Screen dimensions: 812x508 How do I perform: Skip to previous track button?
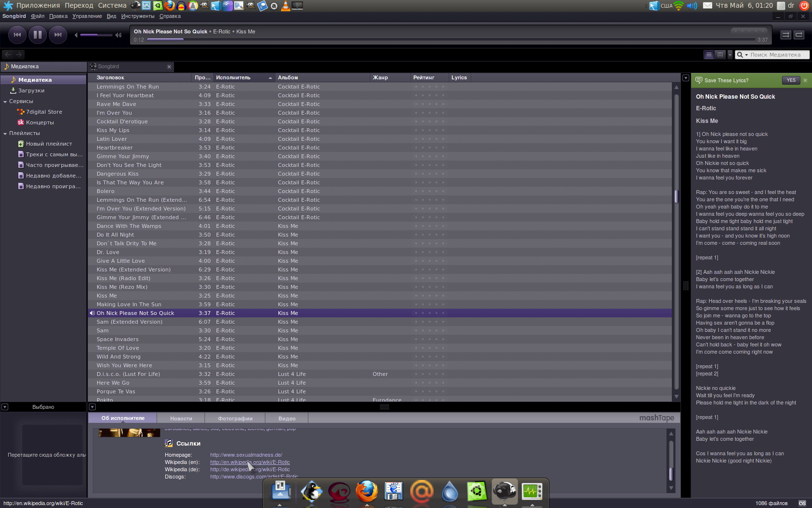pos(17,35)
